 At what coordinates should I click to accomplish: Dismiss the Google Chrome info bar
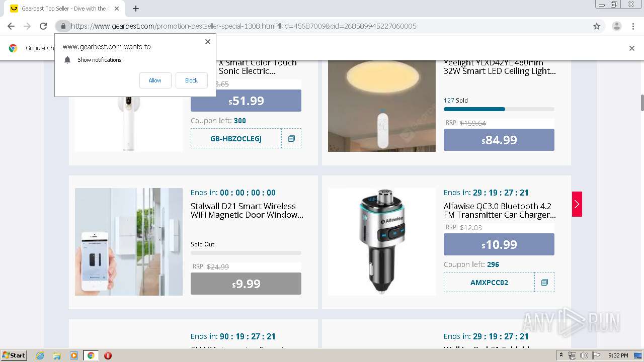[x=632, y=48]
